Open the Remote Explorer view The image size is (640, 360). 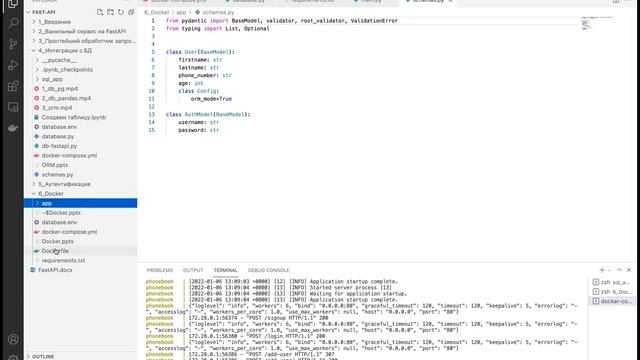13,107
